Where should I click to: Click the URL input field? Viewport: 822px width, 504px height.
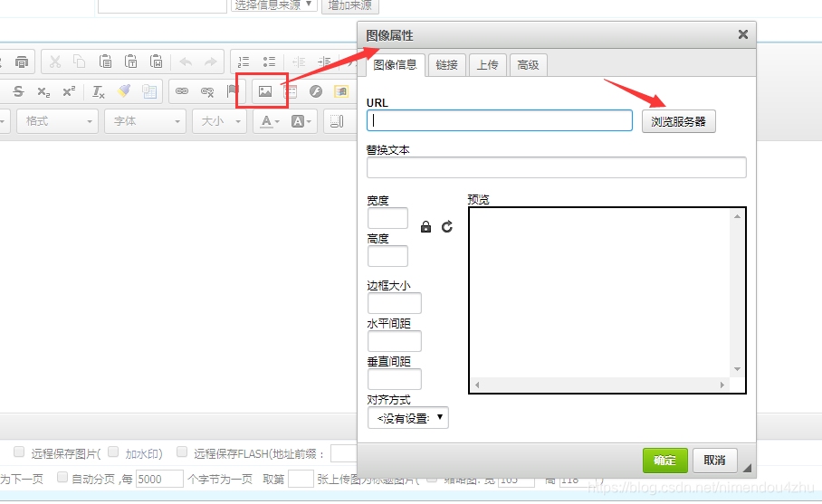(x=500, y=120)
